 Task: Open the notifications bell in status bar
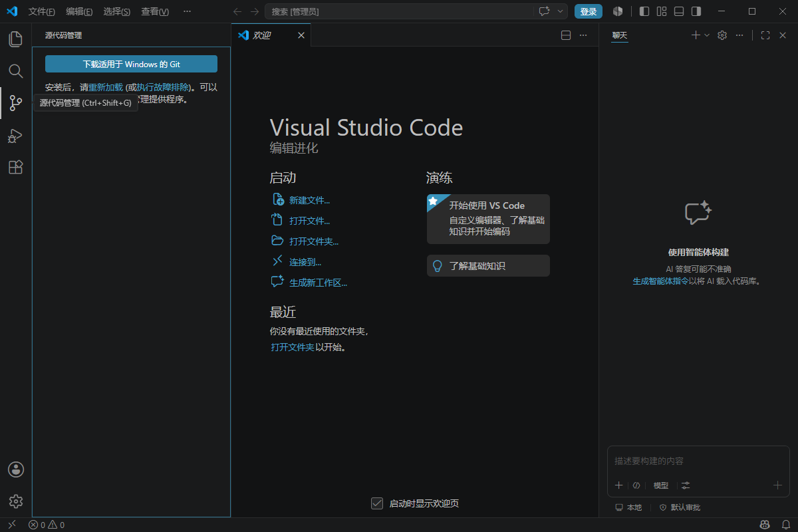pyautogui.click(x=785, y=525)
